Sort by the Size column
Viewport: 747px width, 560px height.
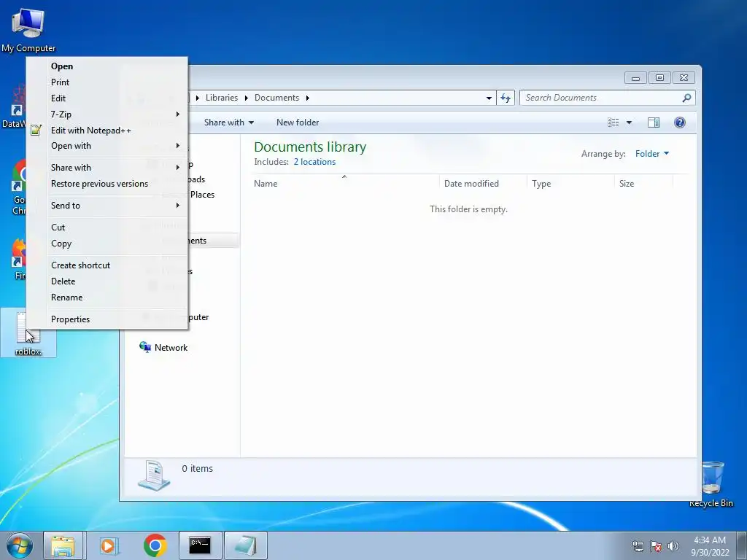pos(643,183)
